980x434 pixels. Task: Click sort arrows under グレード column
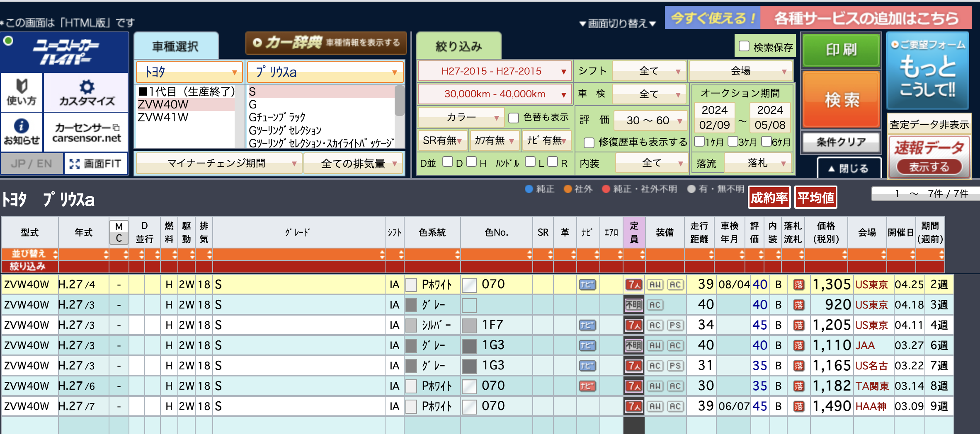pos(382,254)
